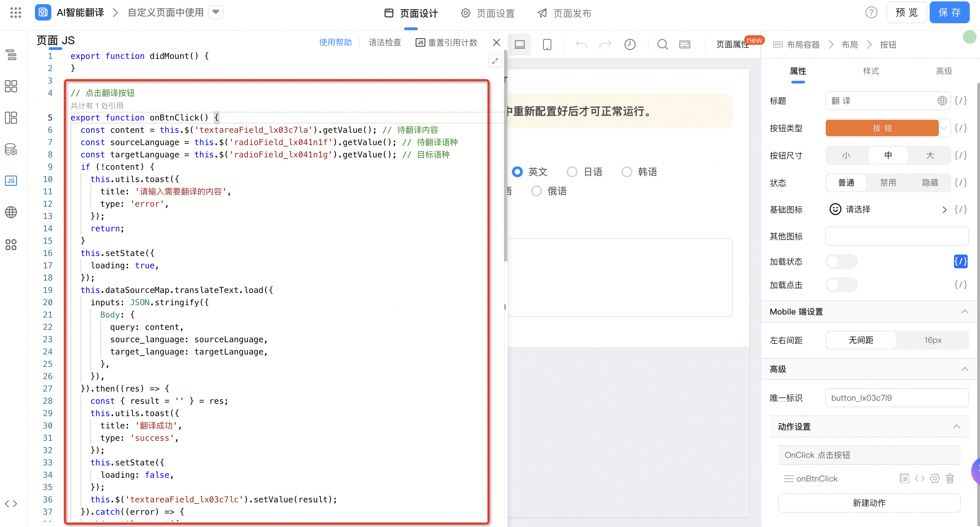Click the 唯一标识 input field
Viewport: 980px width, 527px height.
[x=897, y=398]
